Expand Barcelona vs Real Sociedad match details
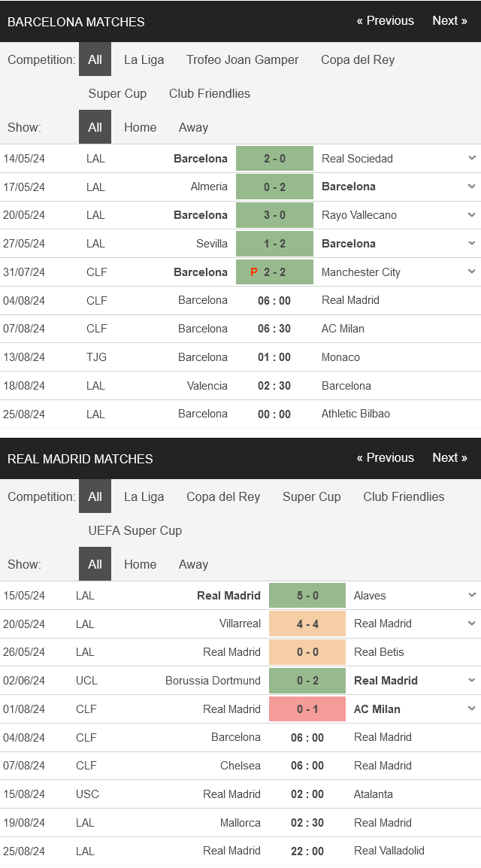Viewport: 481px width, 868px height. pyautogui.click(x=471, y=158)
